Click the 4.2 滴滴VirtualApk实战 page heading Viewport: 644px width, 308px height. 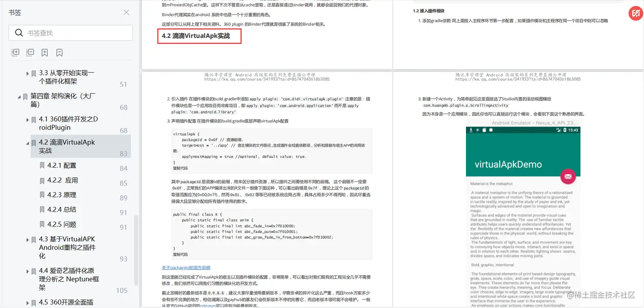pyautogui.click(x=196, y=36)
